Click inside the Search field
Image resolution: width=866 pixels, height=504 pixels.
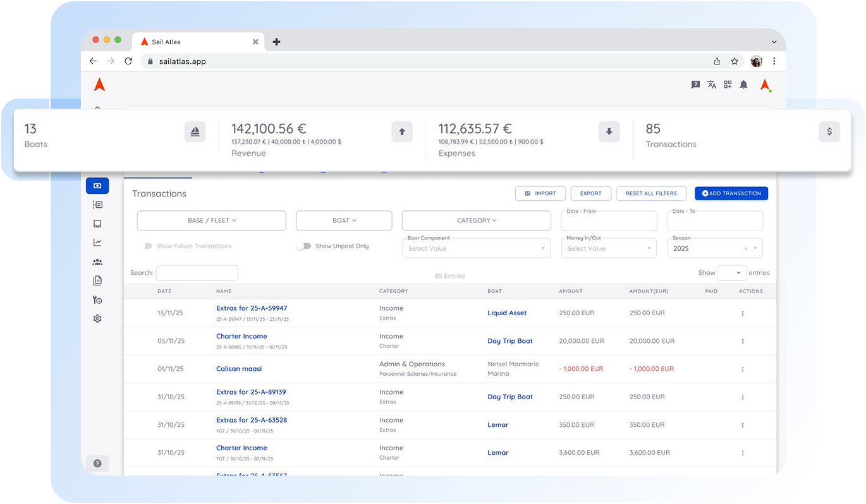(x=197, y=273)
